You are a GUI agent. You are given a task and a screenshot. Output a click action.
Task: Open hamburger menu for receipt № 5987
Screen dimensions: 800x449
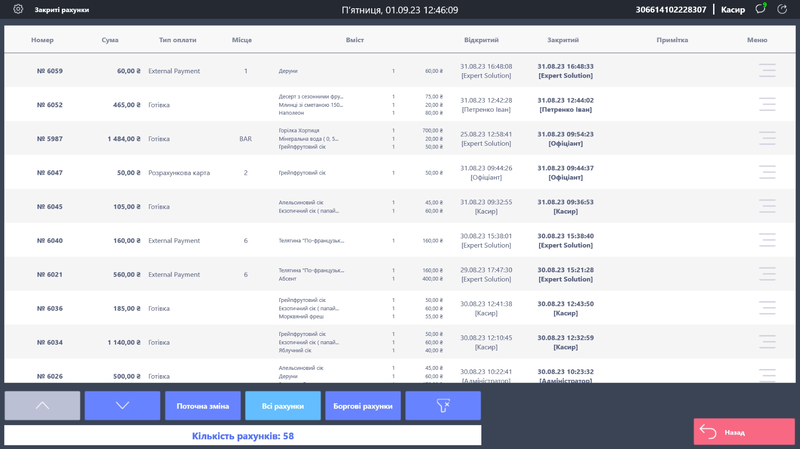[767, 139]
